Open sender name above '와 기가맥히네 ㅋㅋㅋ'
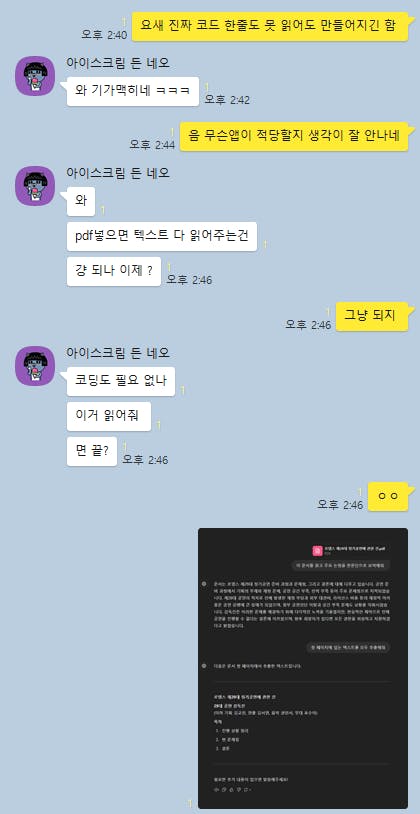This screenshot has width=420, height=814. [118, 63]
